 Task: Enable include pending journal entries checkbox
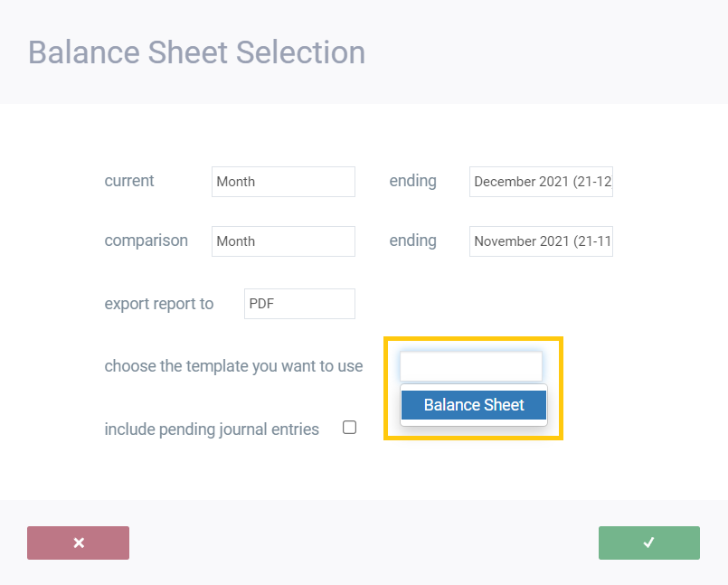349,428
